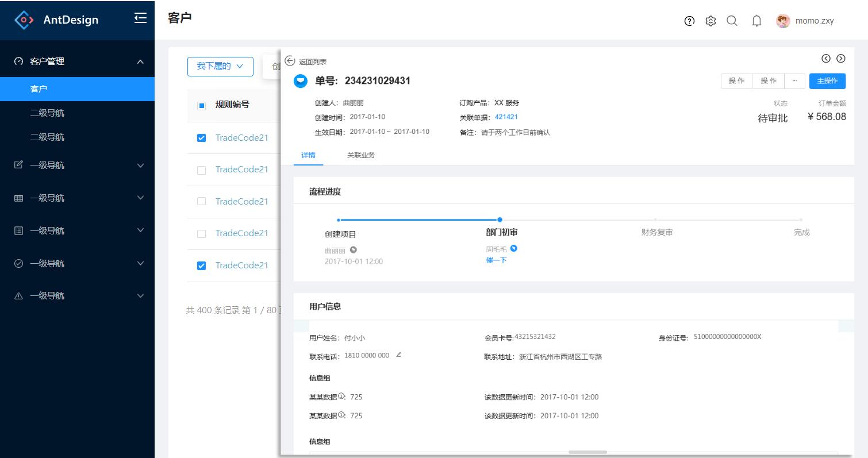Click the previous record arrow icon

(826, 58)
